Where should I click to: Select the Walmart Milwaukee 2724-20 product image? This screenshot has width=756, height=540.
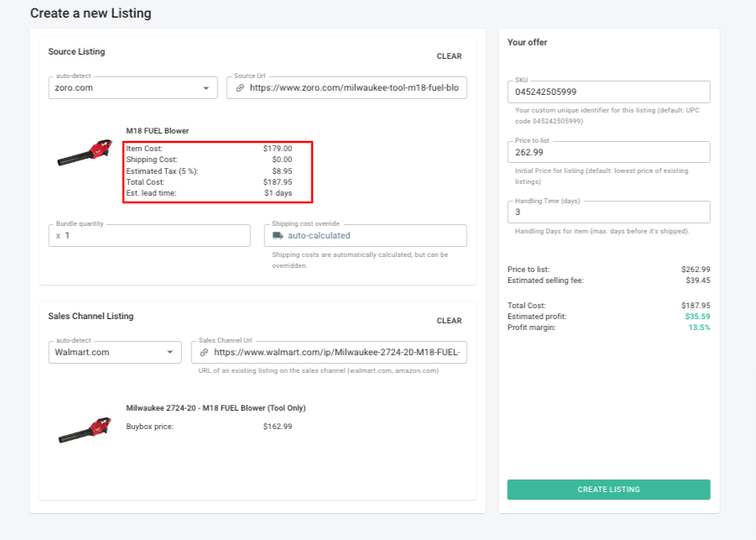coord(84,429)
